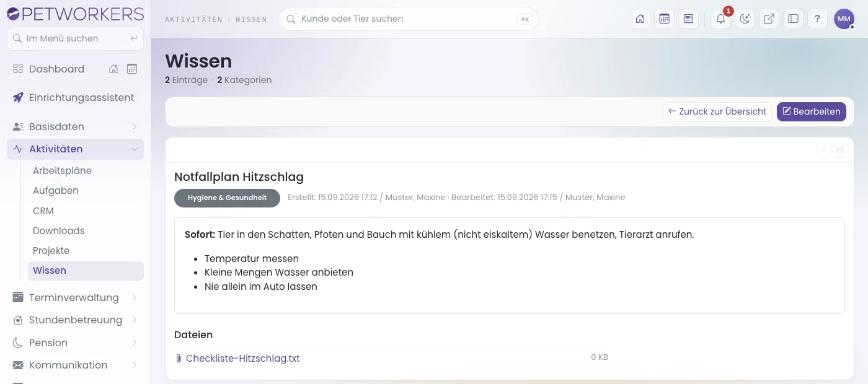868x384 pixels.
Task: Open the list sheet icon in top toolbar
Action: pos(688,19)
